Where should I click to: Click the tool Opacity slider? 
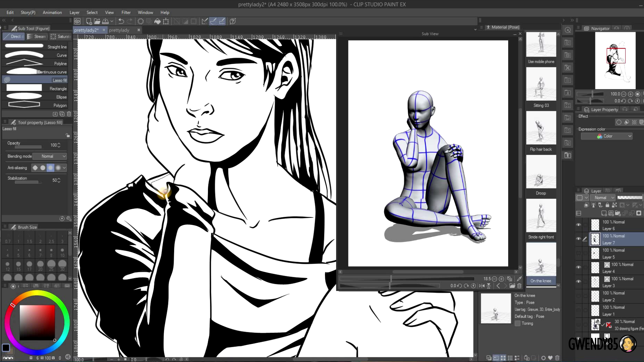[28, 147]
